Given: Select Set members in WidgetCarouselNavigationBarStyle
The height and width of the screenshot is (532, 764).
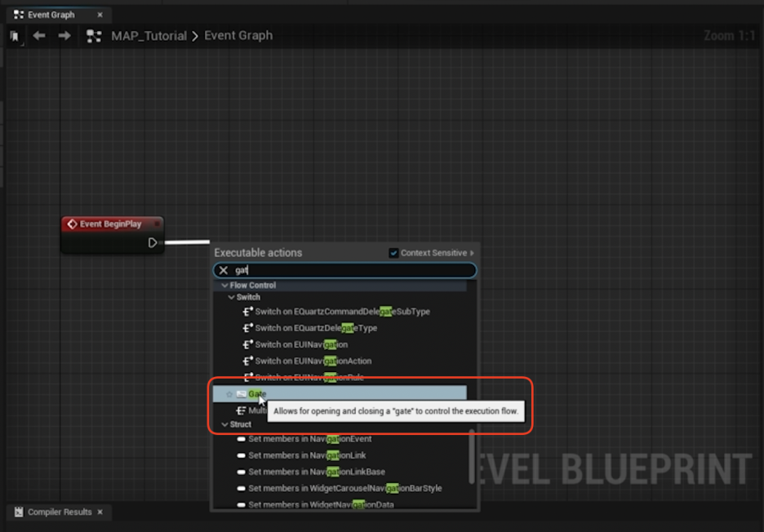Looking at the screenshot, I should pos(345,489).
